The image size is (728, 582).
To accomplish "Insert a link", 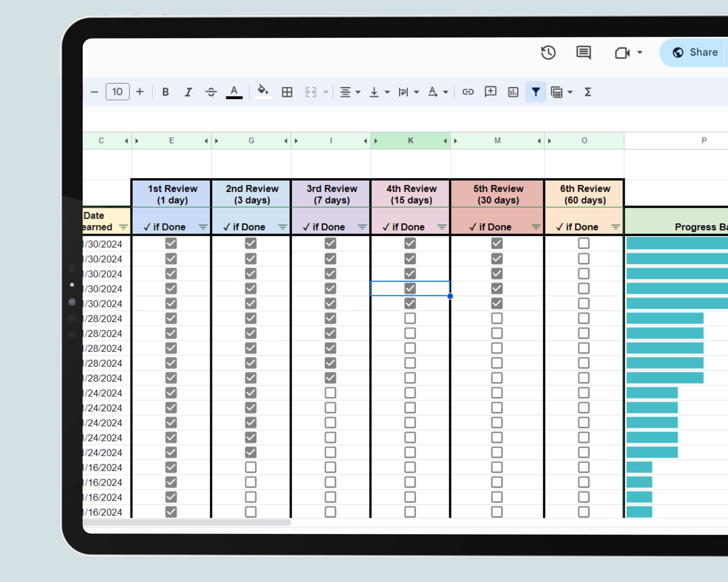I will (x=469, y=92).
